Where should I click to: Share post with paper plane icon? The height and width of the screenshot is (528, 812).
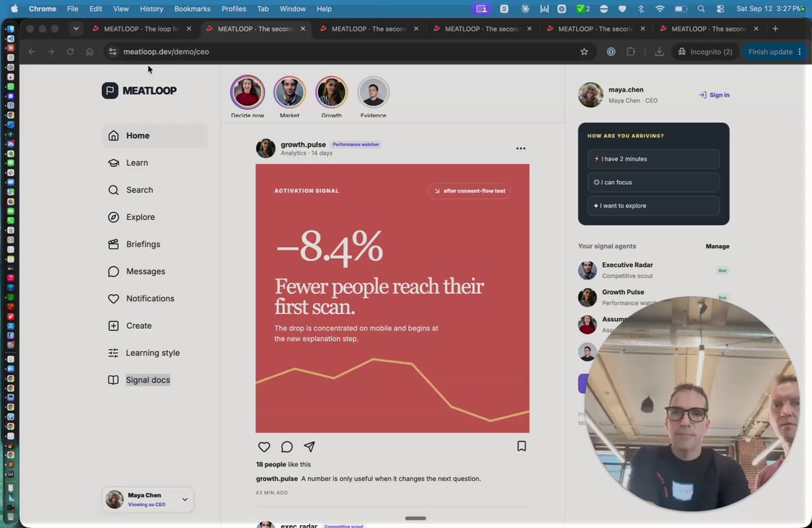[310, 447]
